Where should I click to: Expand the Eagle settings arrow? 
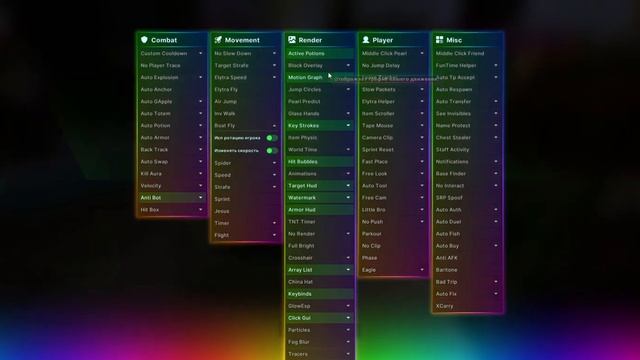[x=422, y=270]
